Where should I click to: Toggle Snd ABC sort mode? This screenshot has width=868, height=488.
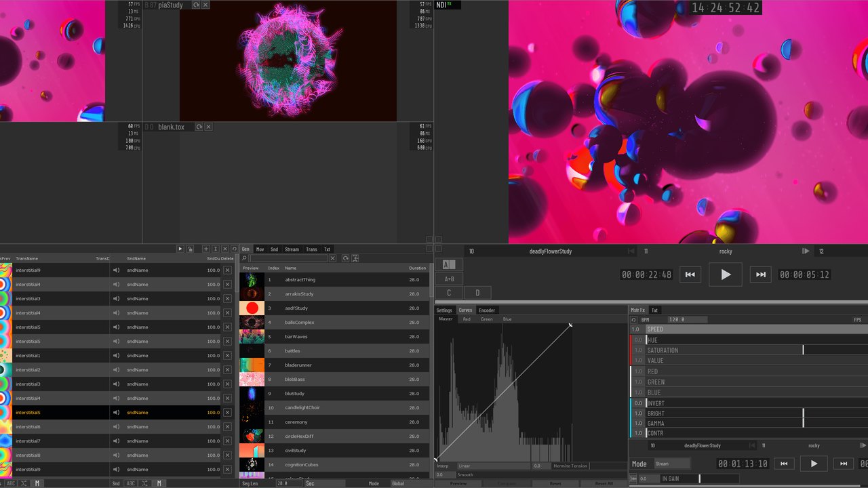pyautogui.click(x=131, y=483)
